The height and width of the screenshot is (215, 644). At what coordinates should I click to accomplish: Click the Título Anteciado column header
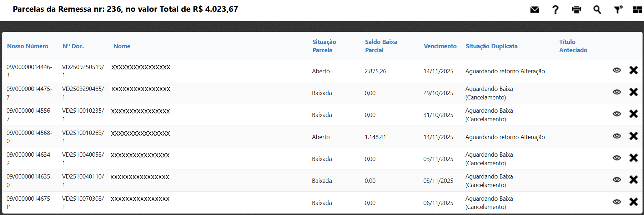573,46
